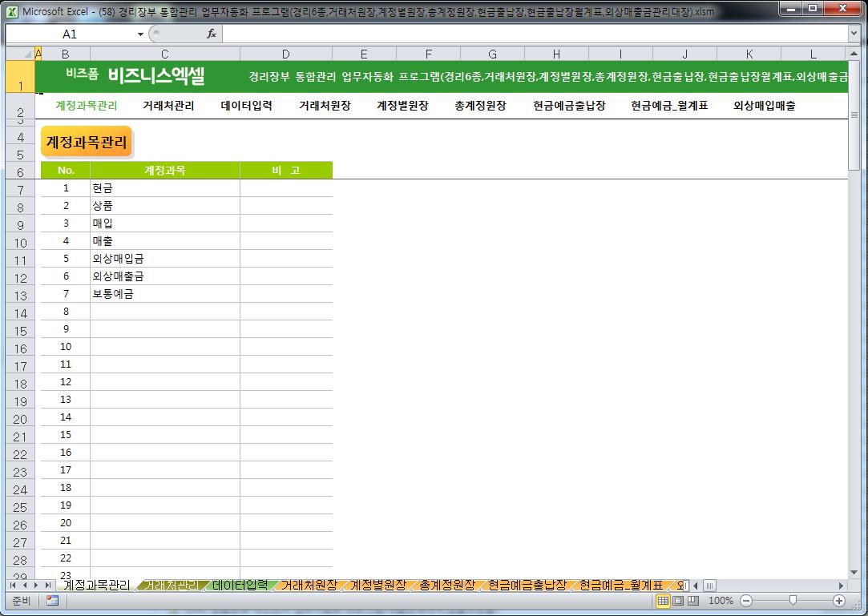Click the 총계정원장 navigation link
The image size is (868, 616).
pyautogui.click(x=481, y=106)
